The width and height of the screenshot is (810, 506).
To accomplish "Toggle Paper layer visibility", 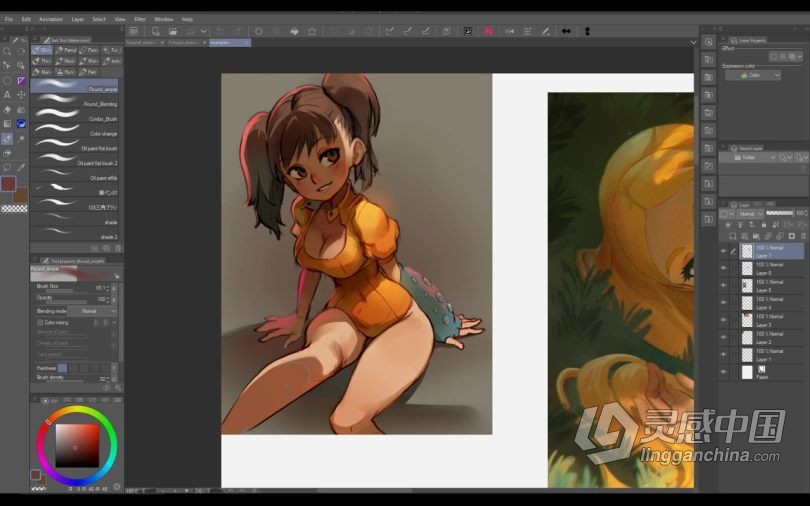I will [x=723, y=372].
